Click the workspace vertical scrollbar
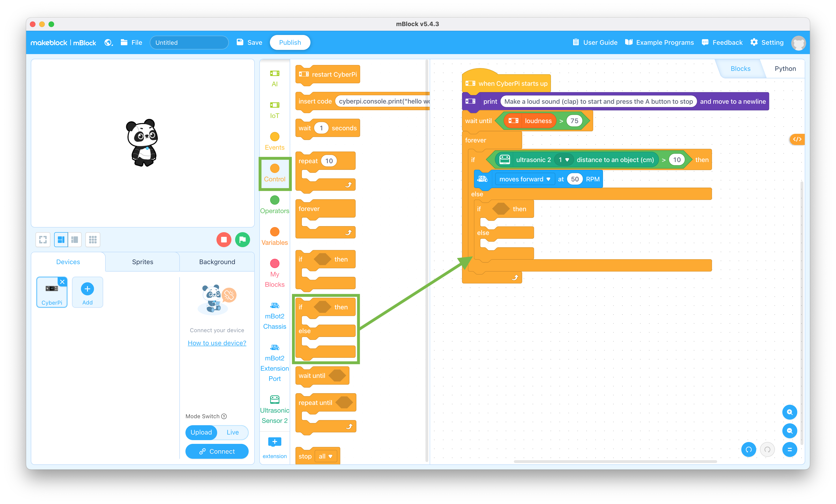Screen dimensions: 836x504 (x=801, y=313)
